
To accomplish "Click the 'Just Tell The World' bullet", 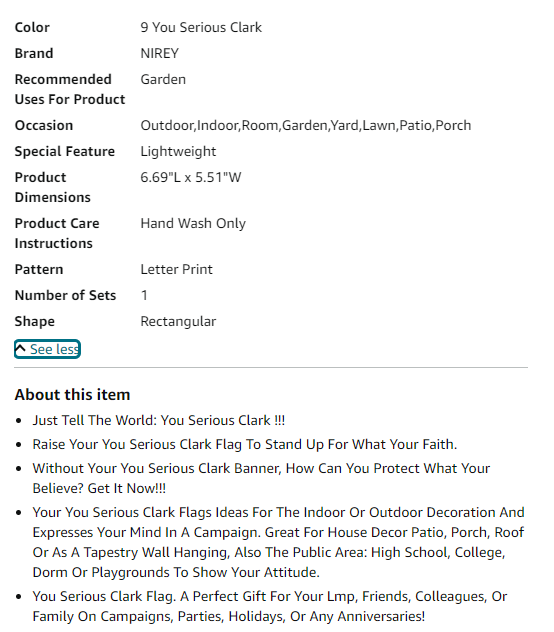I will click(159, 420).
